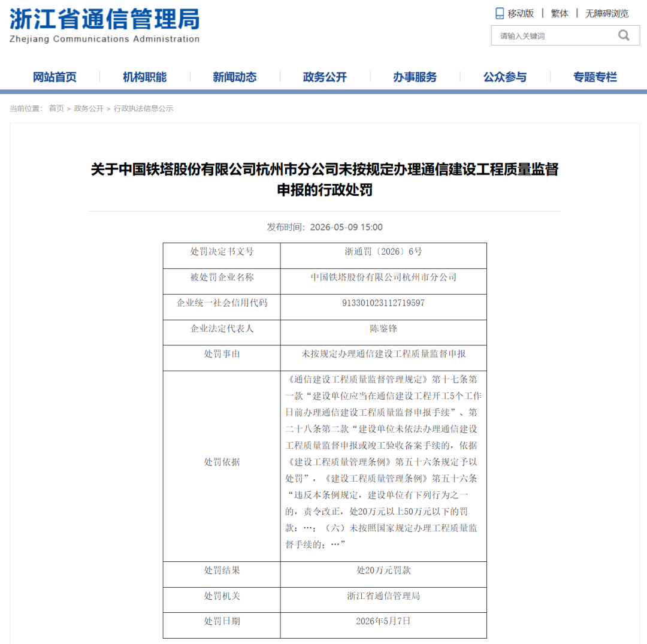The width and height of the screenshot is (647, 644).
Task: Click the 浙江省通信管理局 site logo
Action: (104, 25)
